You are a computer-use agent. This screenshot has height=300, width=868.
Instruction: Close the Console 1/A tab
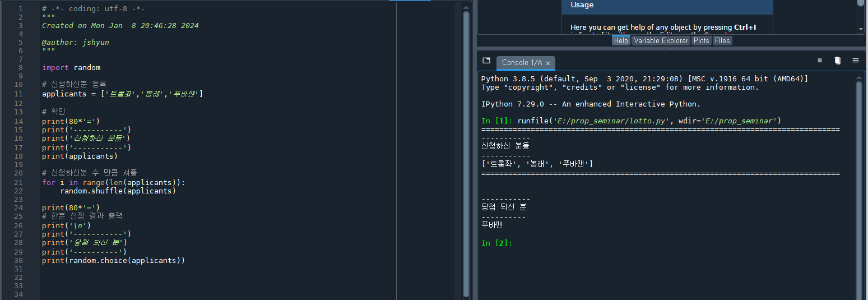[x=548, y=63]
